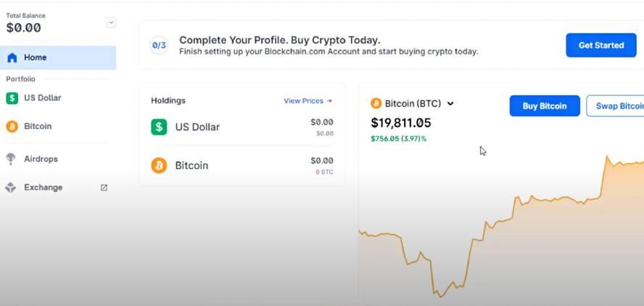Click the Exchange icon in sidebar

(11, 187)
